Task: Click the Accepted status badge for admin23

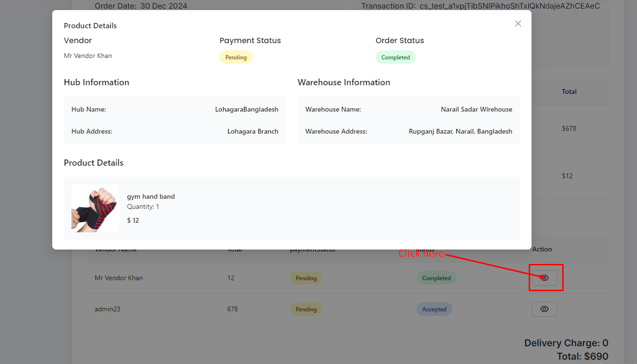Action: 434,309
